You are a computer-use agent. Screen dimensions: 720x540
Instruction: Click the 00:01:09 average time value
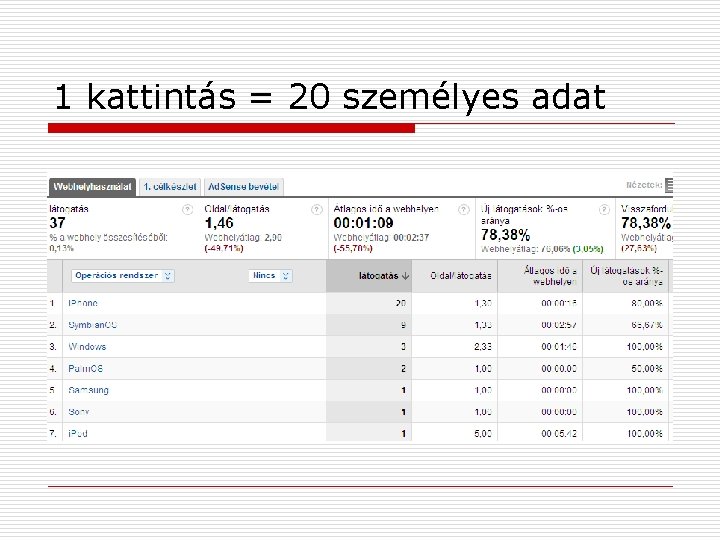[x=363, y=223]
